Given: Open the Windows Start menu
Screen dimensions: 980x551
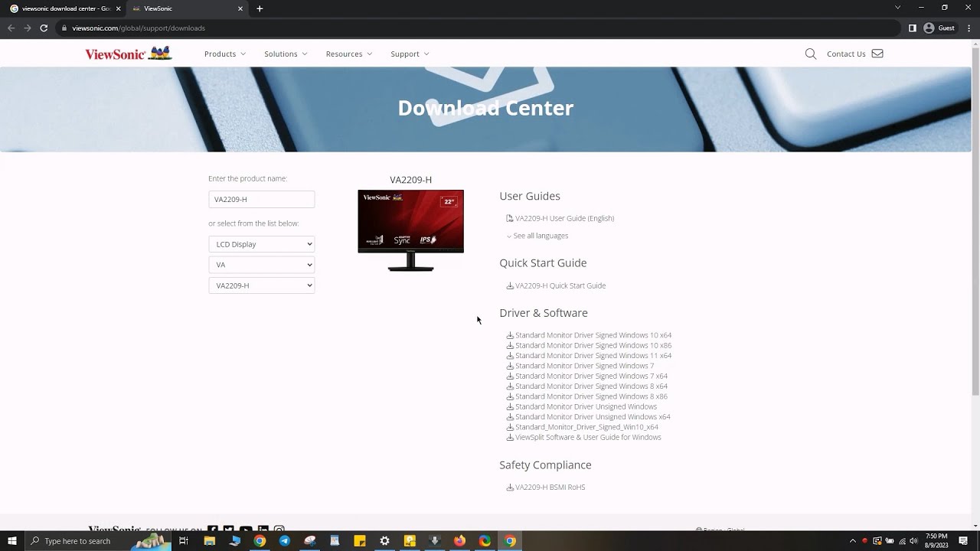Looking at the screenshot, I should pyautogui.click(x=12, y=541).
